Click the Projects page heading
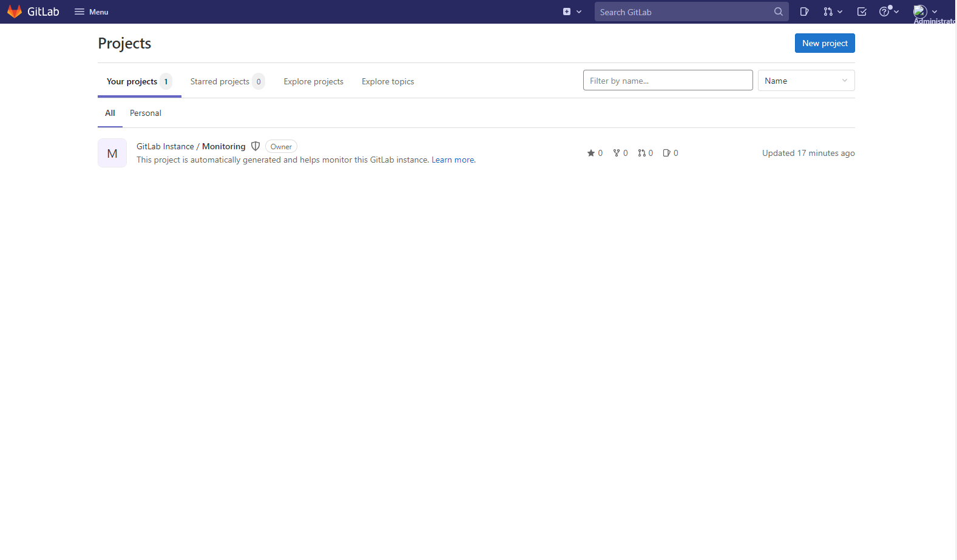Viewport: 957px width, 560px height. coord(124,43)
